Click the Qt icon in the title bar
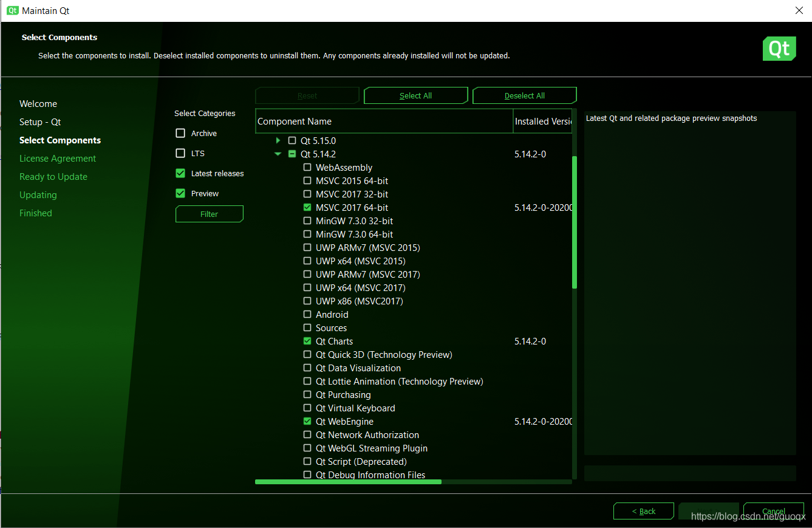 tap(13, 10)
